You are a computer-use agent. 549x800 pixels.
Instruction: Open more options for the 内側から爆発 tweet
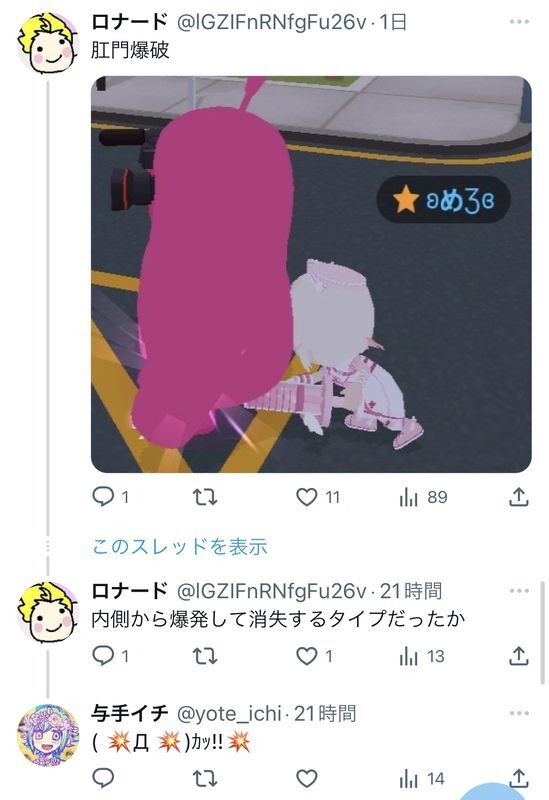pos(519,591)
